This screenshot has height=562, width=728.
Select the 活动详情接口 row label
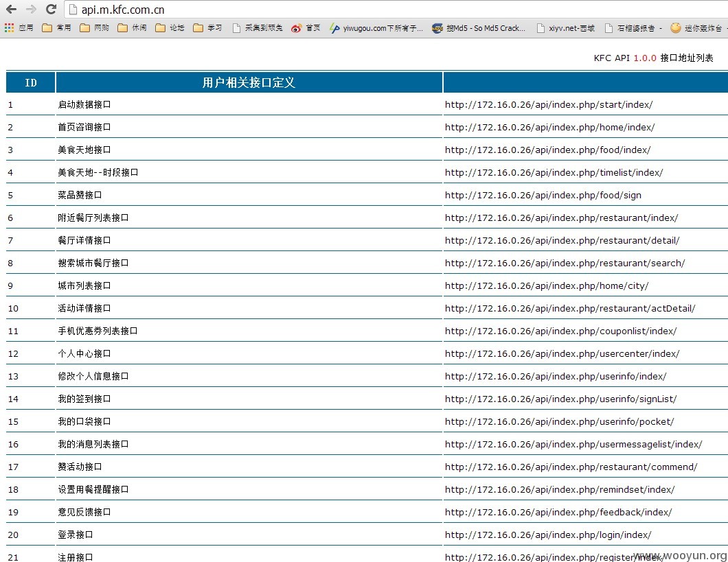click(84, 308)
